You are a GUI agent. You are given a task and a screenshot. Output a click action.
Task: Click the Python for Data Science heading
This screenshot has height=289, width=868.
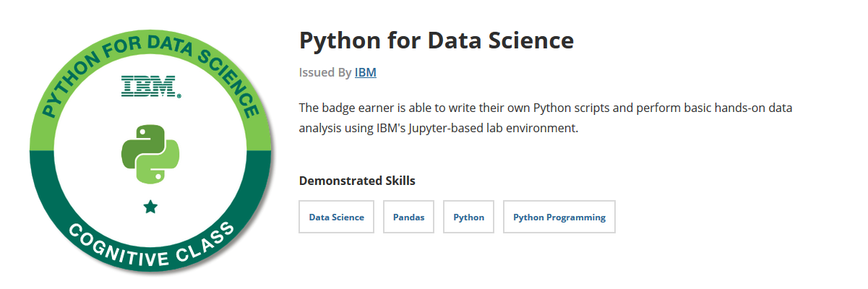click(x=437, y=40)
